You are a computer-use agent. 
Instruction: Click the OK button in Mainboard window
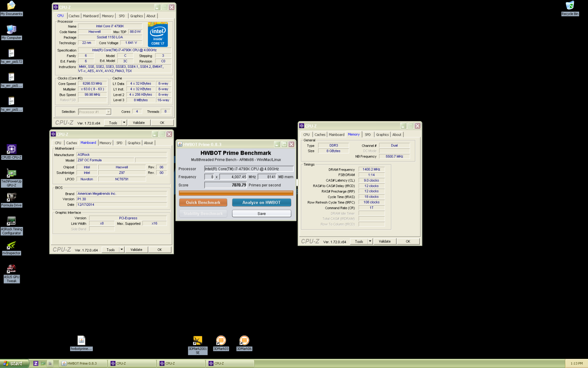[x=160, y=250]
